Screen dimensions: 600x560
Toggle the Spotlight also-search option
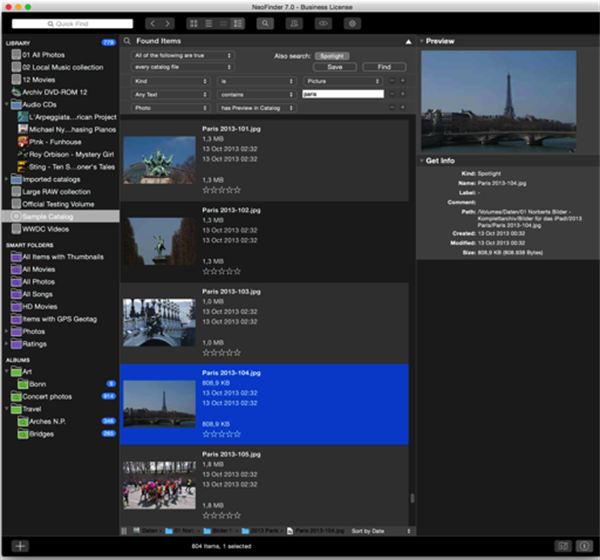tap(332, 56)
